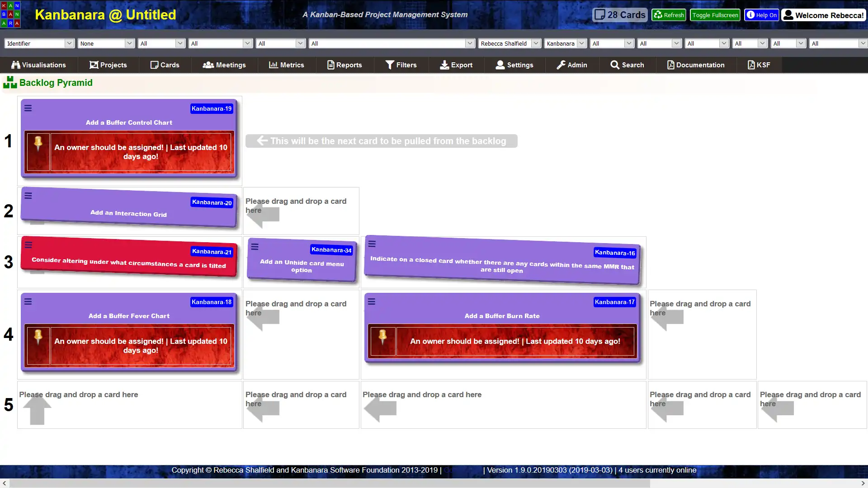Click the 28 Cards counter display
This screenshot has height=488, width=868.
(x=620, y=15)
